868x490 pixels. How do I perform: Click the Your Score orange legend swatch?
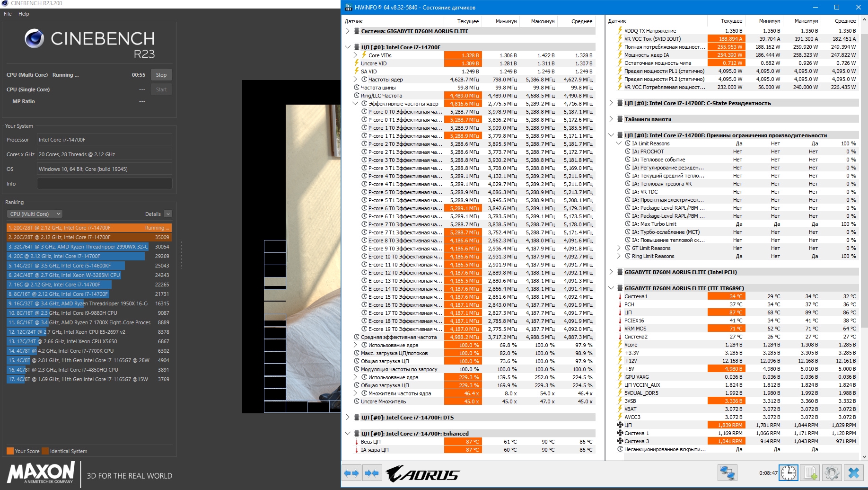(10, 451)
